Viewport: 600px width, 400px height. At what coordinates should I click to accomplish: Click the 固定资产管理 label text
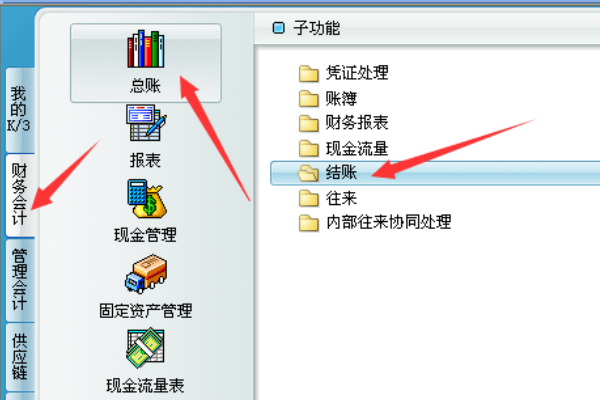(146, 310)
